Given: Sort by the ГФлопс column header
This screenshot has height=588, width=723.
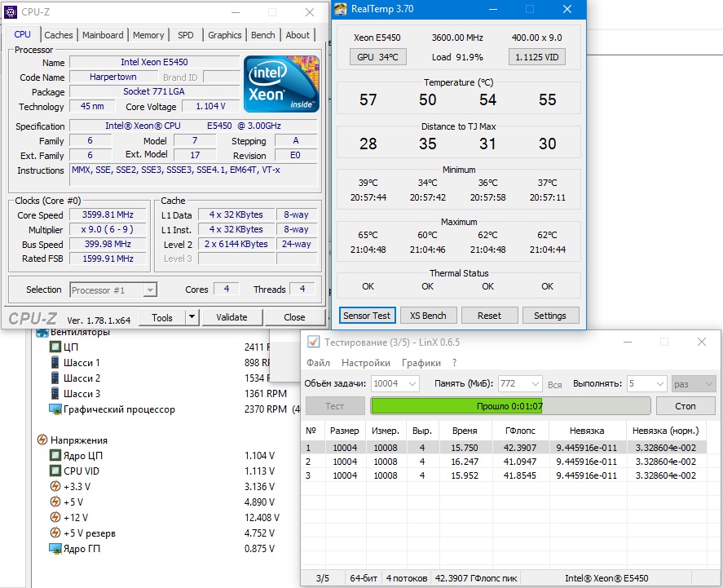Looking at the screenshot, I should tap(521, 431).
